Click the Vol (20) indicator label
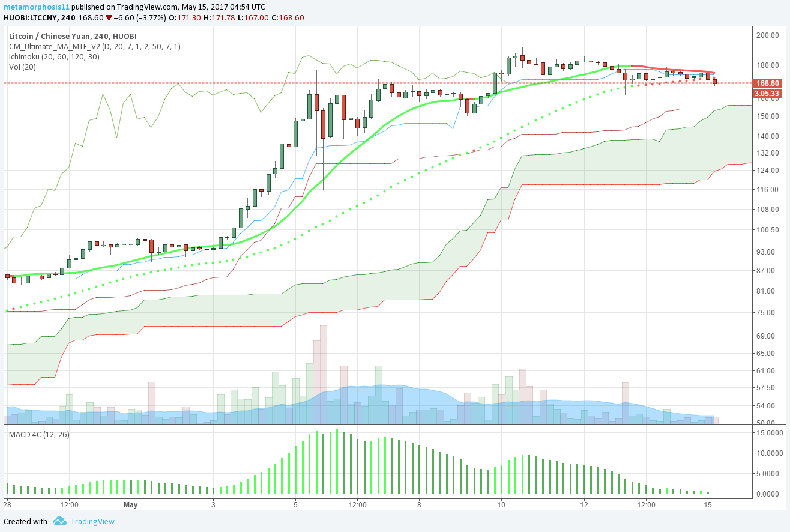 (22, 67)
